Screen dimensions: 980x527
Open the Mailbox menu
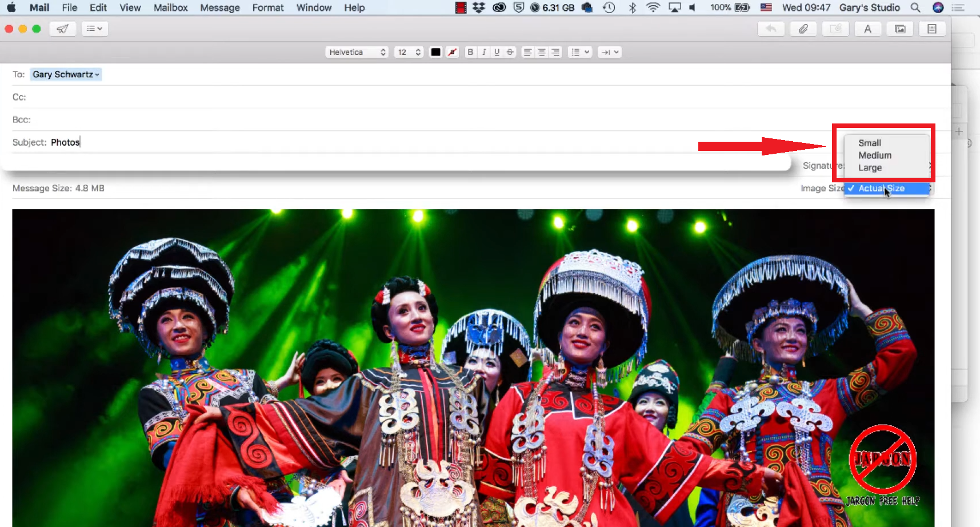170,7
